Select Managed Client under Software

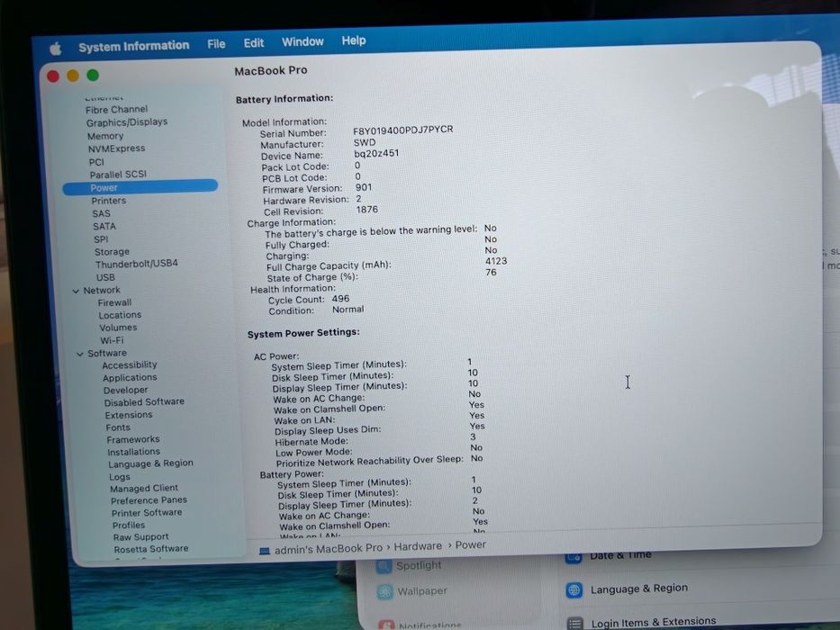[144, 488]
